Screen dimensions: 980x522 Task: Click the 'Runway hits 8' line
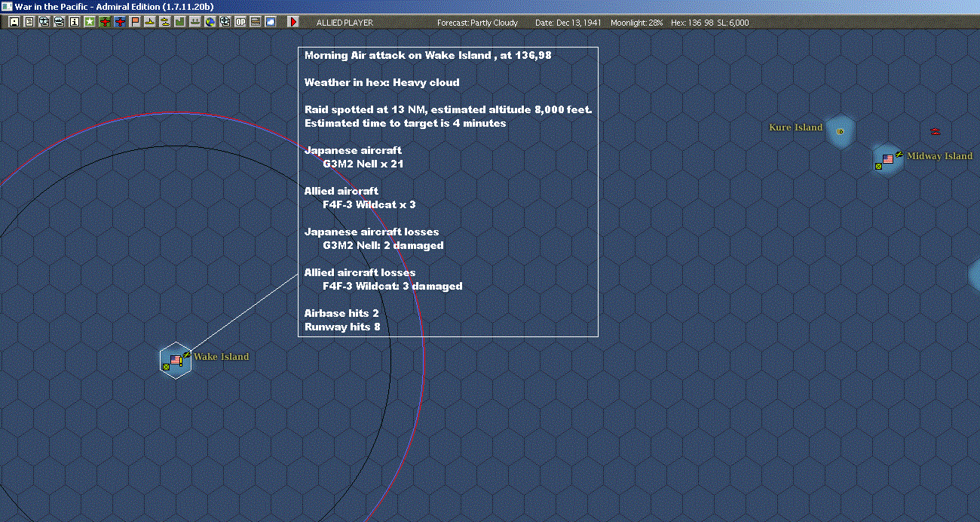pos(342,327)
